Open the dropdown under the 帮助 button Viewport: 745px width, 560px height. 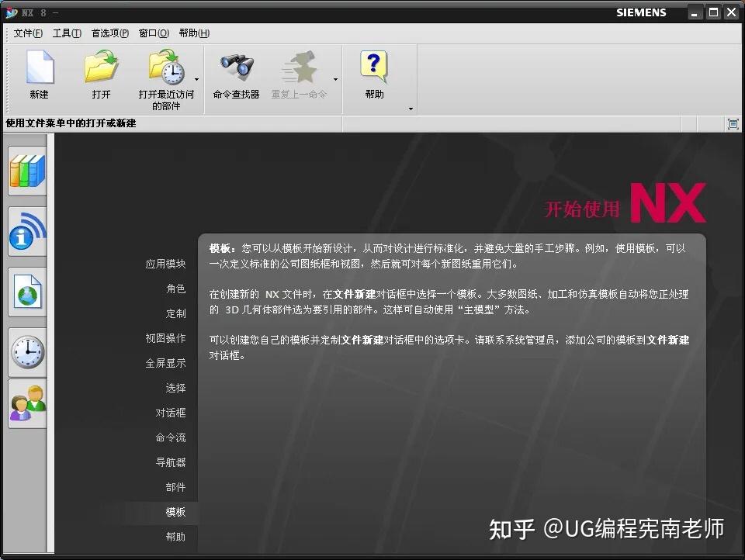[x=410, y=109]
